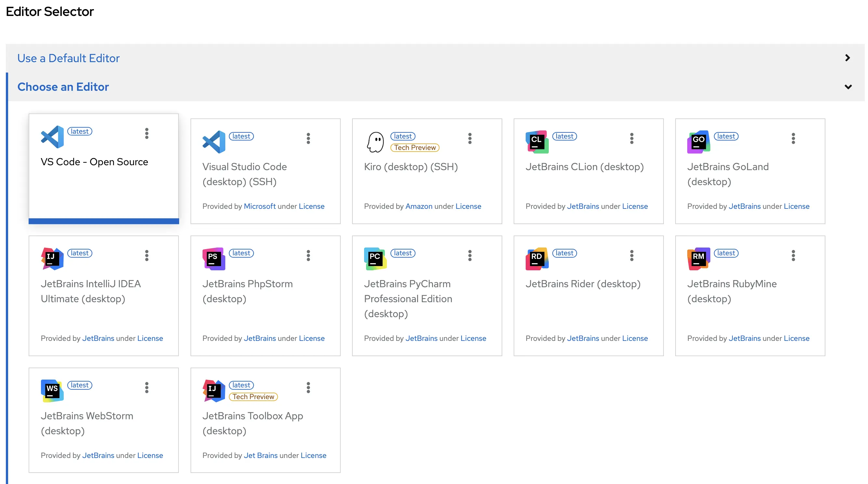The image size is (868, 484).
Task: Open the Microsoft provider link
Action: 260,206
